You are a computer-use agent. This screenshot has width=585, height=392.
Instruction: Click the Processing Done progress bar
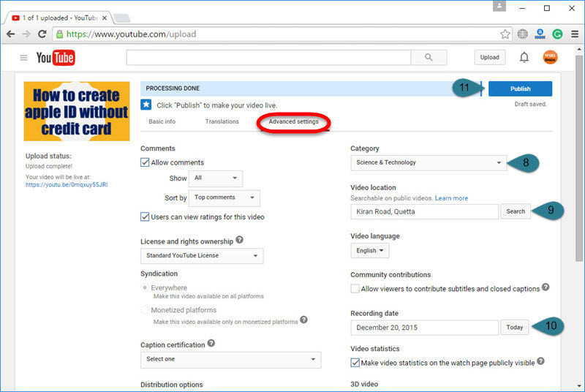coord(312,88)
